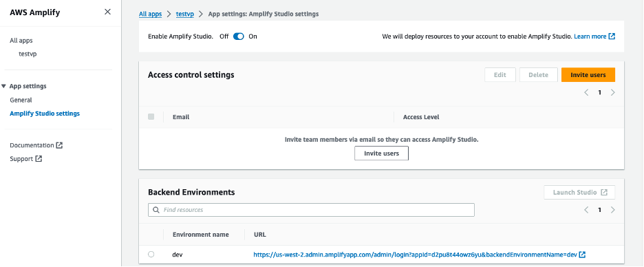Go to the previous page of Access control settings
The image size is (644, 267).
coord(586,92)
